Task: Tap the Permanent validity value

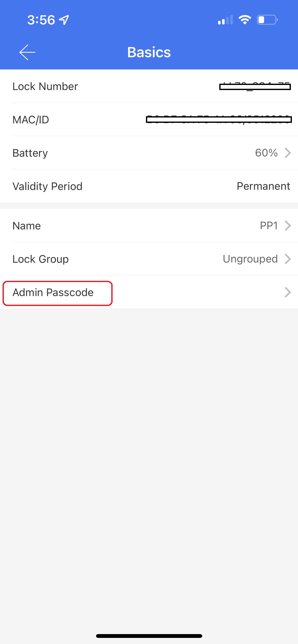Action: coord(263,186)
